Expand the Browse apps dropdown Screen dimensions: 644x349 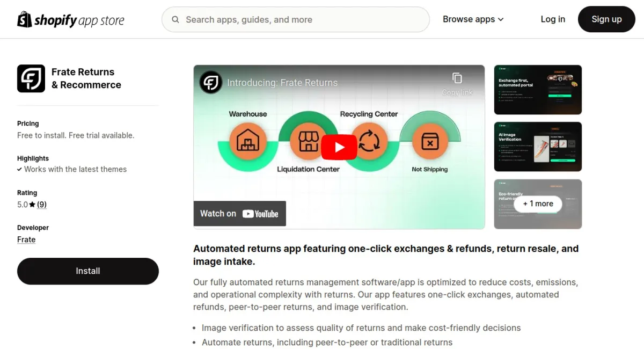(x=473, y=19)
